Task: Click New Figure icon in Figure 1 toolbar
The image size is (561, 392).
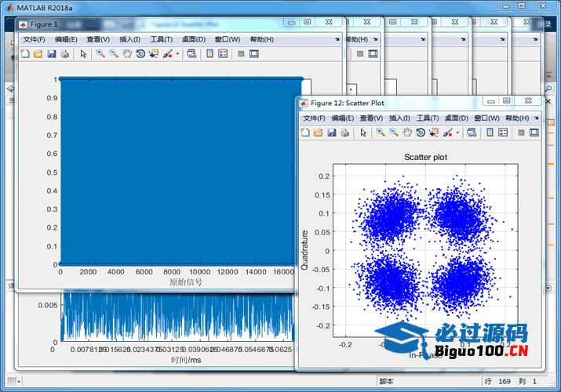Action: (x=24, y=54)
